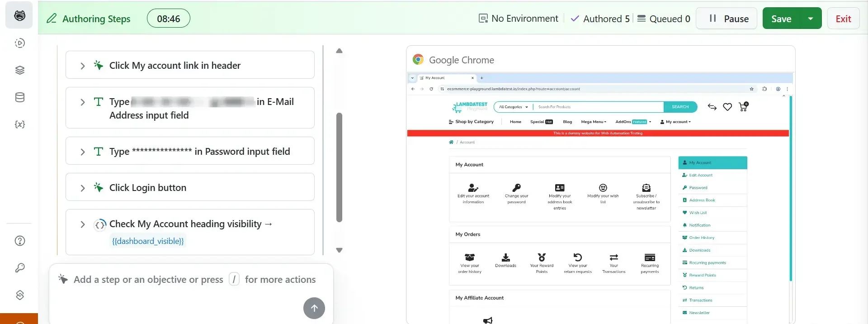This screenshot has height=324, width=868.
Task: Reload the page in the browser view
Action: click(x=431, y=89)
